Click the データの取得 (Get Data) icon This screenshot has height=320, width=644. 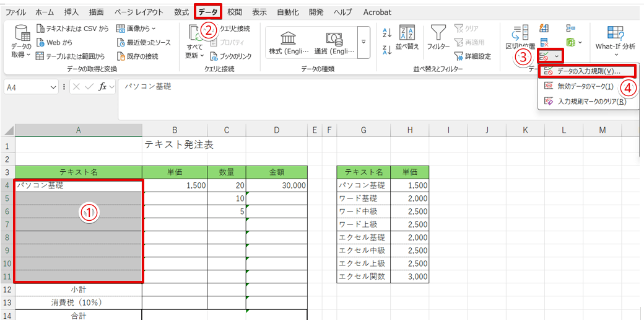click(20, 41)
